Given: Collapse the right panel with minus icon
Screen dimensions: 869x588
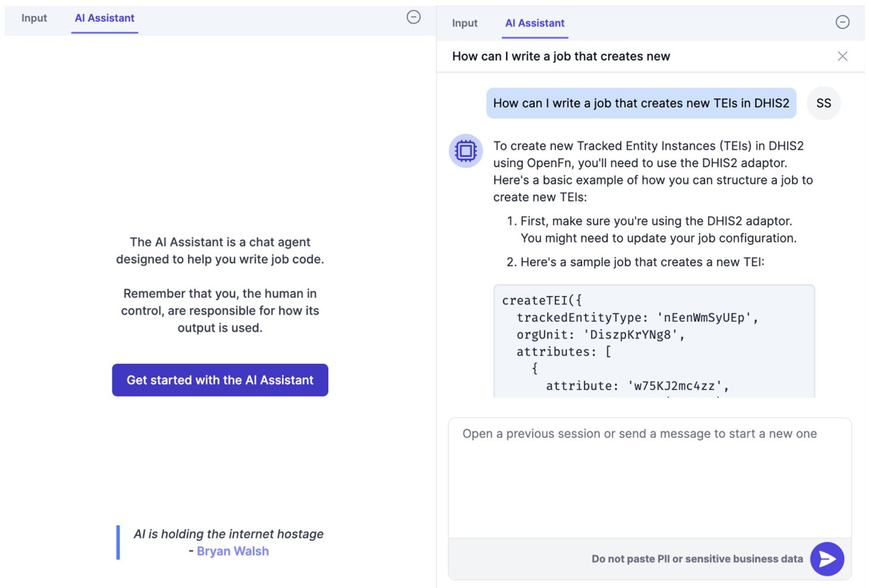Looking at the screenshot, I should (x=842, y=22).
